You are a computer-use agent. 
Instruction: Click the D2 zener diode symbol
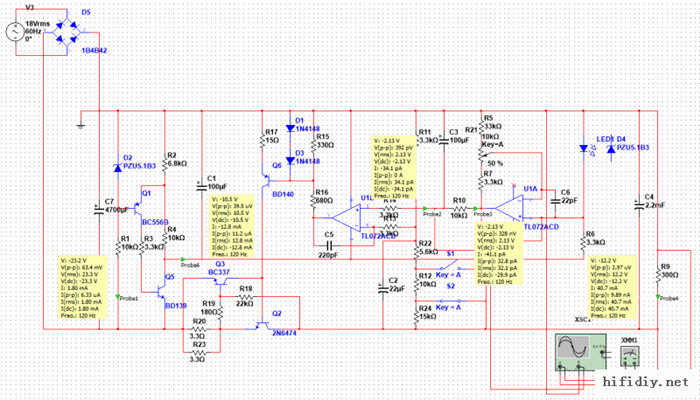(x=118, y=168)
